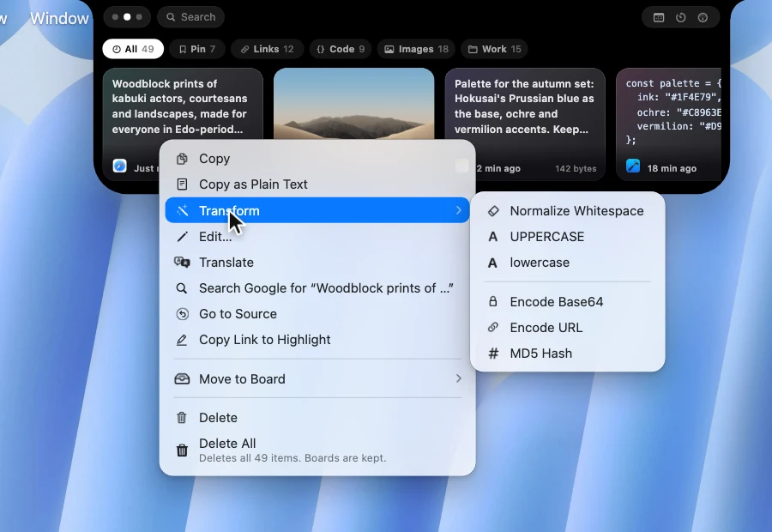Choose Edit… from the context menu

(x=317, y=237)
